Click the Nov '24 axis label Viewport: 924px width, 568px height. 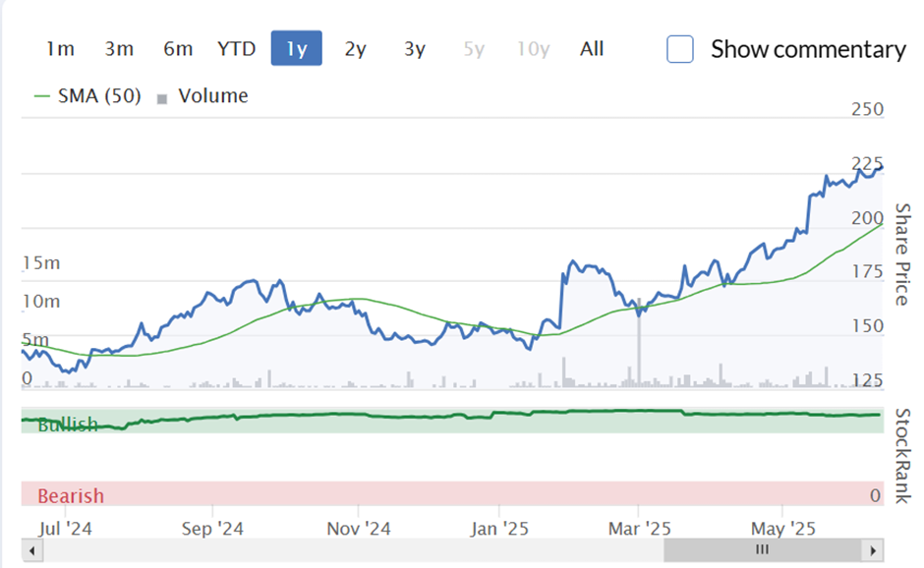pos(358,529)
